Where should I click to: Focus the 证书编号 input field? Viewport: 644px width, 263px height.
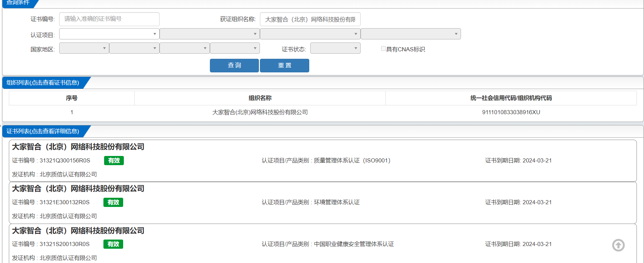[109, 19]
